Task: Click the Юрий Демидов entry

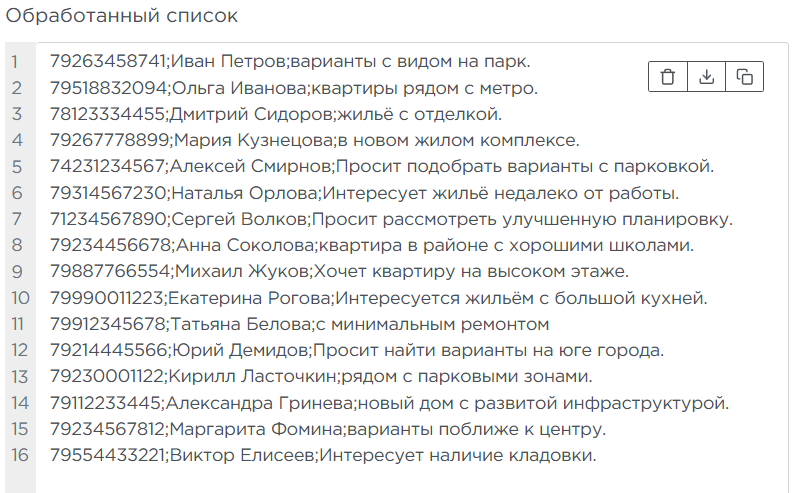Action: (357, 350)
